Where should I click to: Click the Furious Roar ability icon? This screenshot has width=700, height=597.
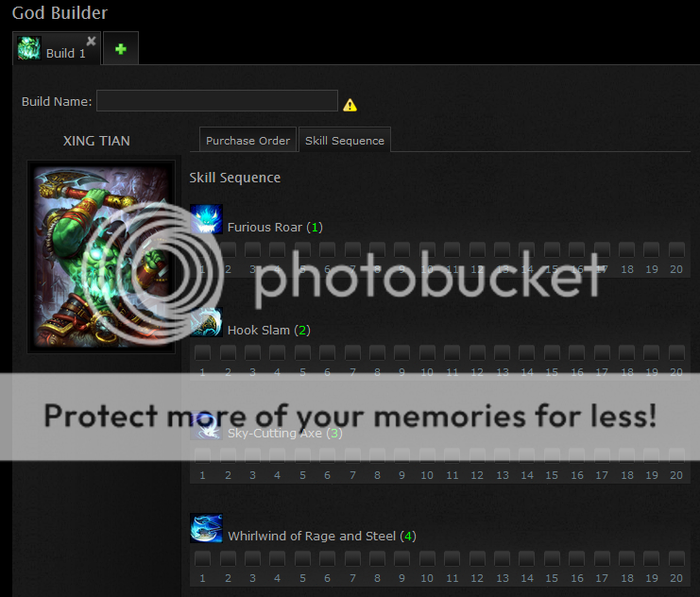206,219
